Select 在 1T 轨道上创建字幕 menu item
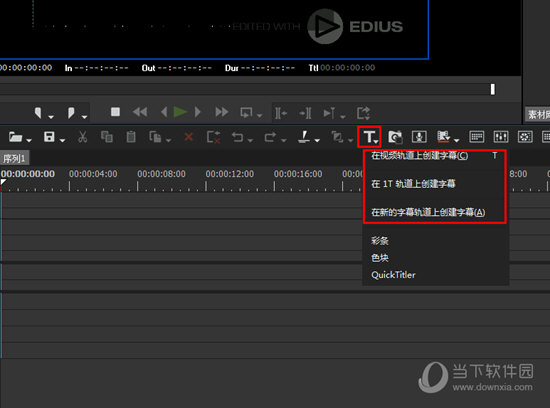The height and width of the screenshot is (408, 550). point(435,184)
